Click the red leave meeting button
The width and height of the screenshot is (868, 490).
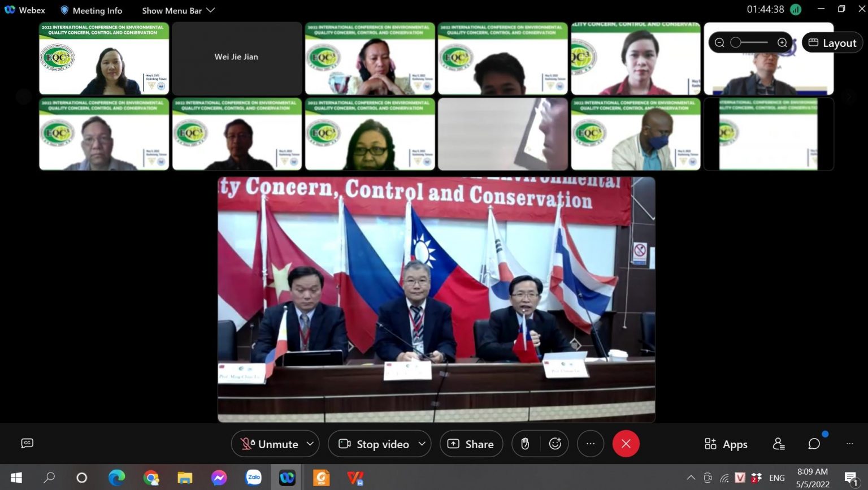626,444
